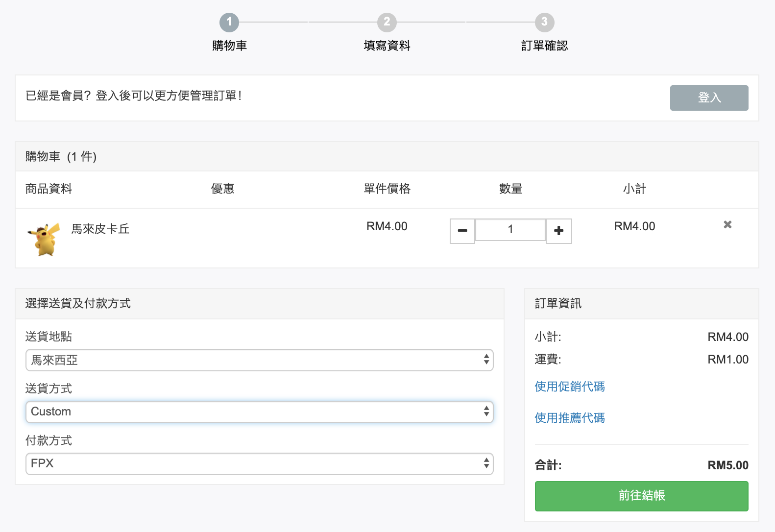Open the 付款方式 dropdown showing FPX
Screen dimensions: 775x532
click(x=259, y=464)
